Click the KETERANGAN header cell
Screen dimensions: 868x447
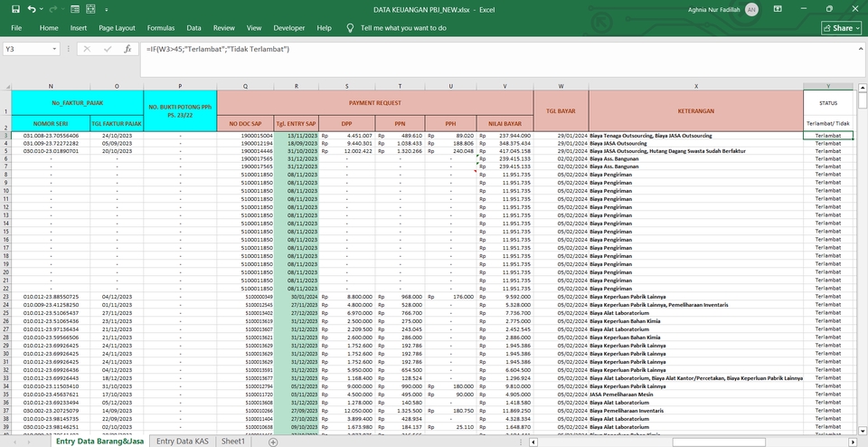696,110
